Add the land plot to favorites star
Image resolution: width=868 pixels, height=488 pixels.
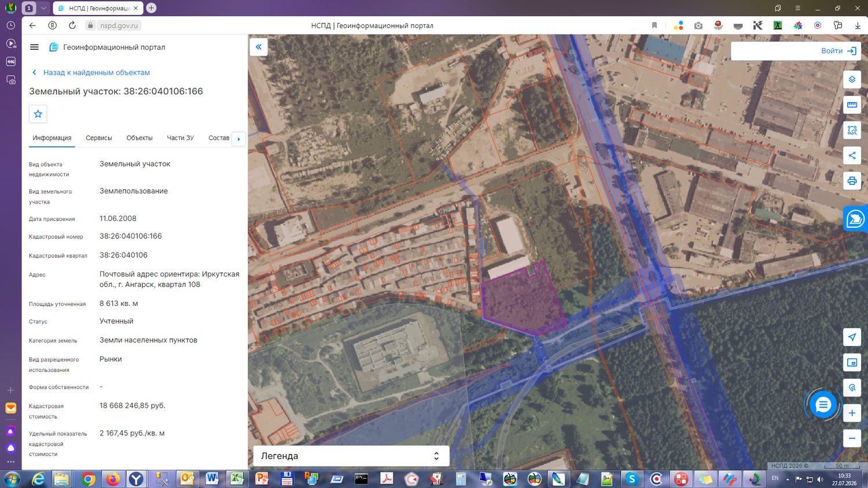click(38, 114)
